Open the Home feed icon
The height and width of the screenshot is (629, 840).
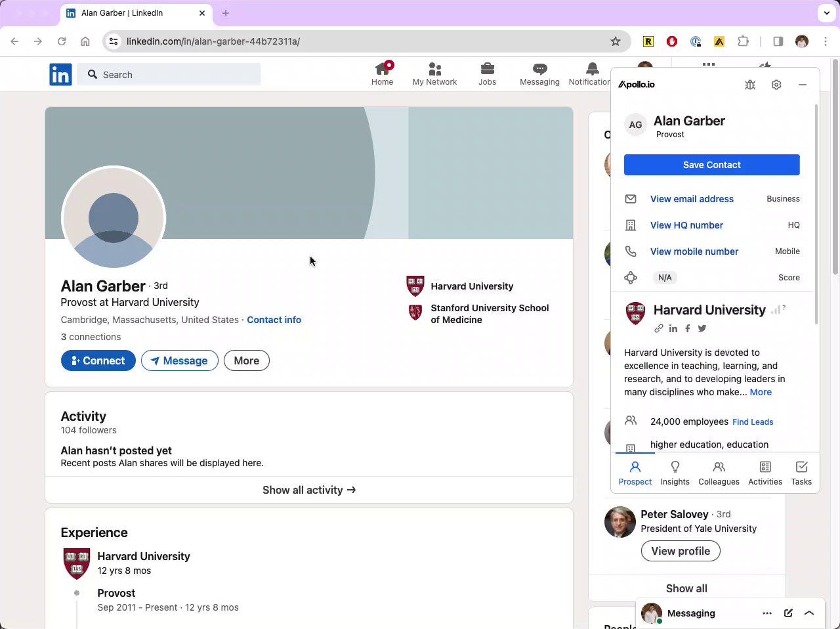pos(382,69)
